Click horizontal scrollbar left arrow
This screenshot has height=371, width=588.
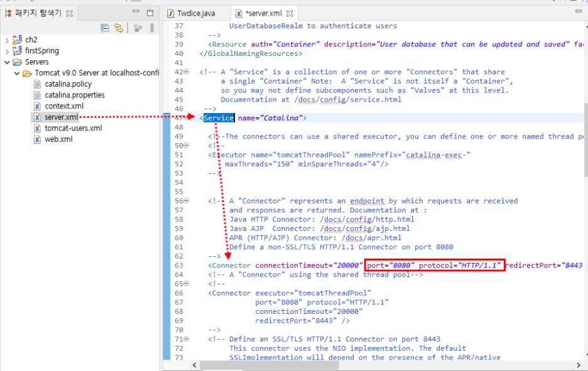(x=194, y=365)
